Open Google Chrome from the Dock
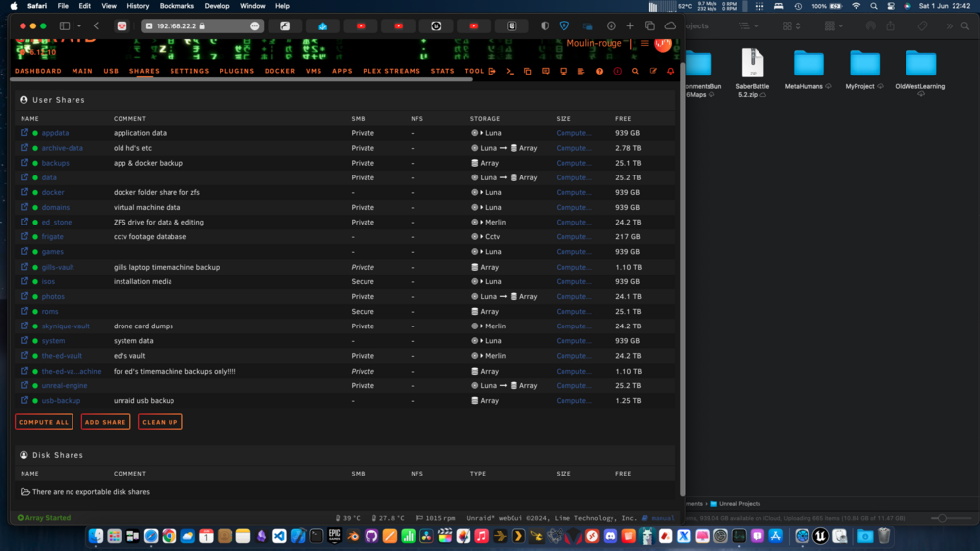Image resolution: width=980 pixels, height=551 pixels. point(170,536)
